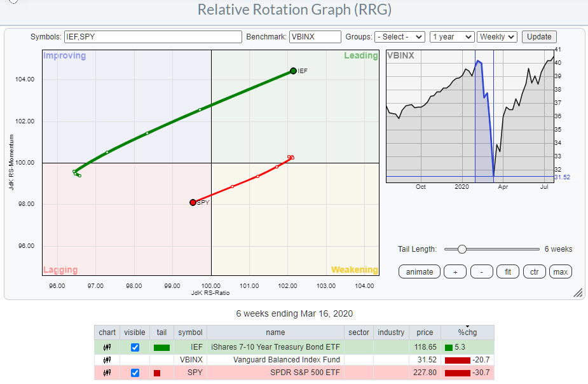Screen dimensions: 588x384
Task: Open the Weekly interval dropdown
Action: point(497,37)
